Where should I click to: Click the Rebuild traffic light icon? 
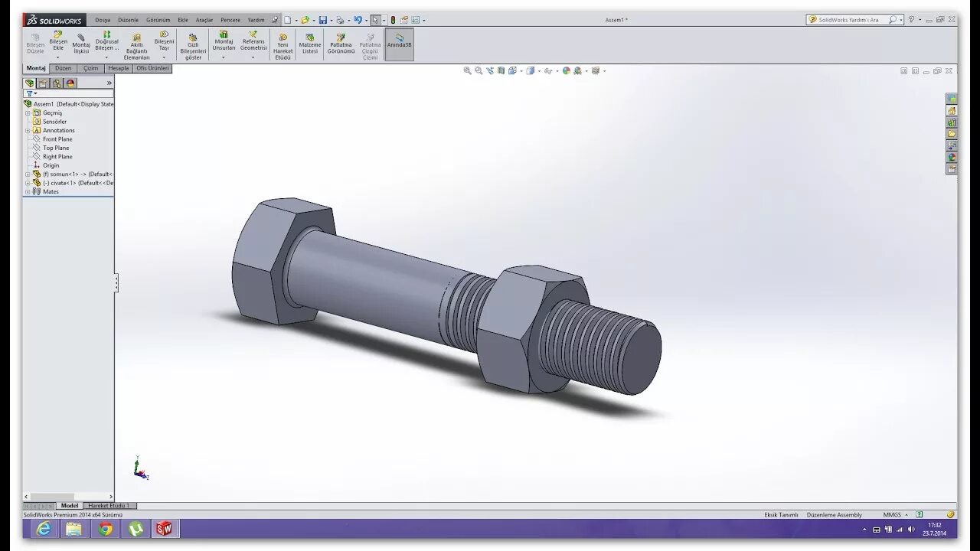(x=393, y=20)
